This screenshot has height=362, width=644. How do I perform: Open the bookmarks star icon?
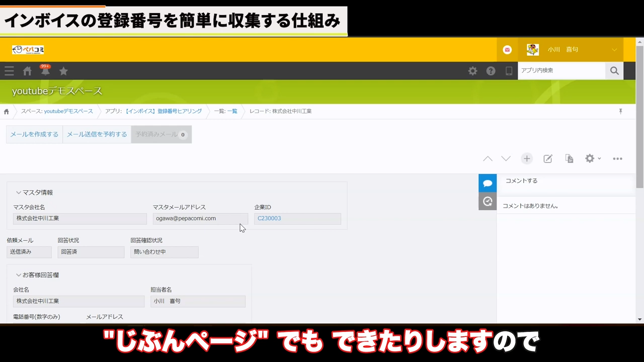point(63,71)
